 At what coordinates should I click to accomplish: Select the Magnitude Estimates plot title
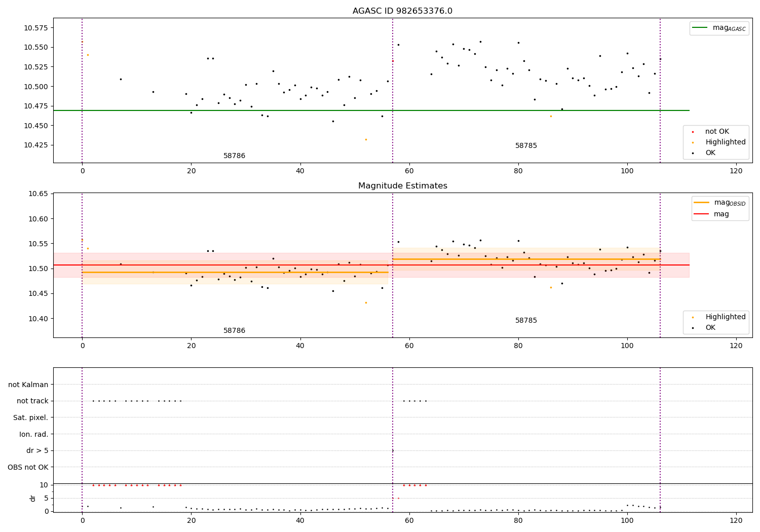pos(402,186)
